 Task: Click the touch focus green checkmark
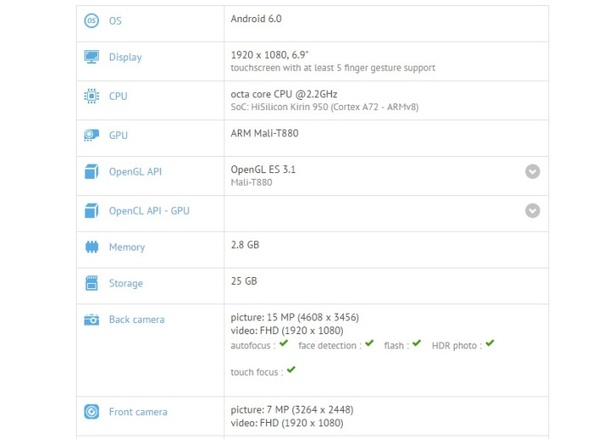[291, 370]
